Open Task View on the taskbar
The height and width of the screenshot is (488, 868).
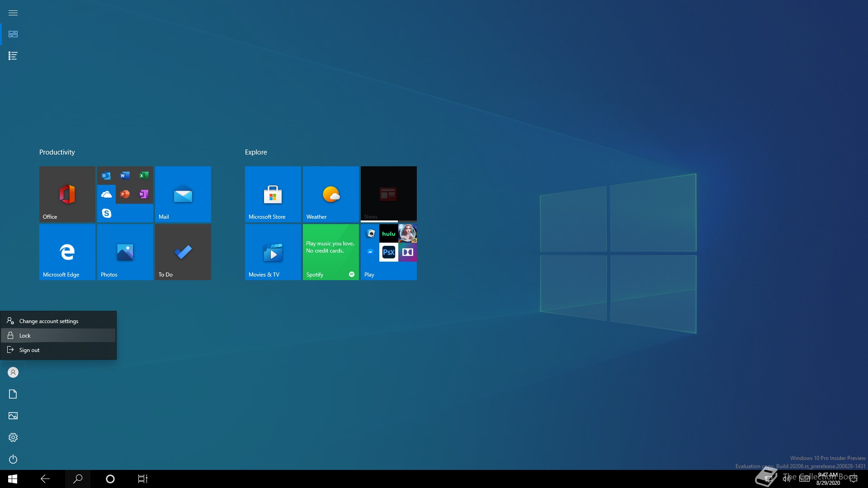[143, 479]
